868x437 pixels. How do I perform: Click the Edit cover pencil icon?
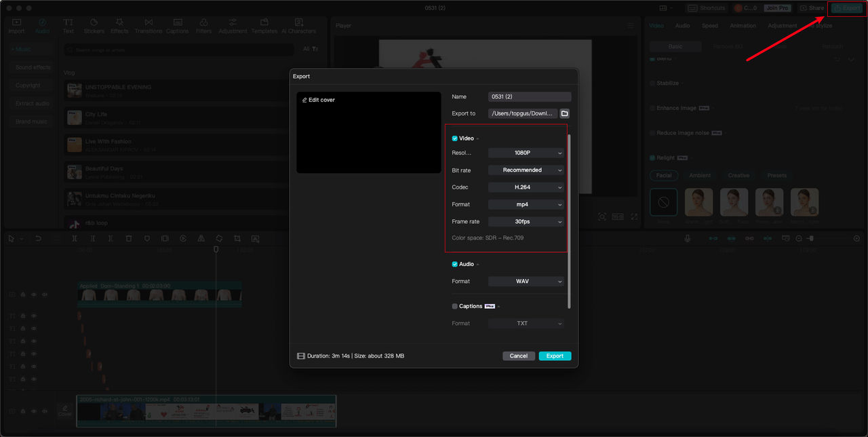[x=304, y=100]
